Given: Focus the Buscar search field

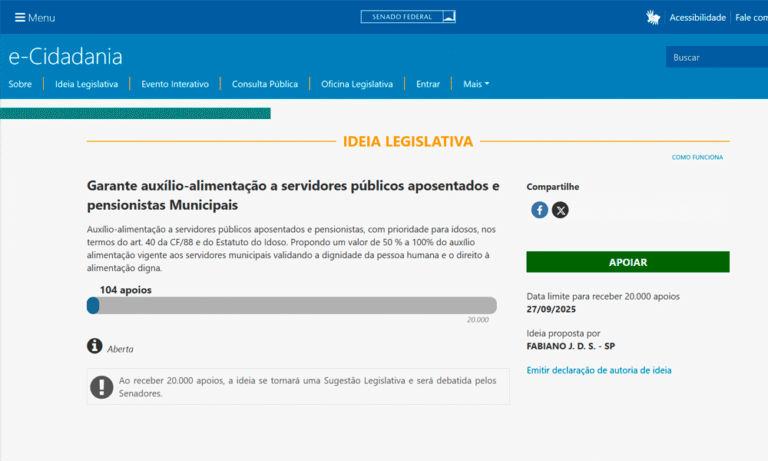Looking at the screenshot, I should pos(717,57).
